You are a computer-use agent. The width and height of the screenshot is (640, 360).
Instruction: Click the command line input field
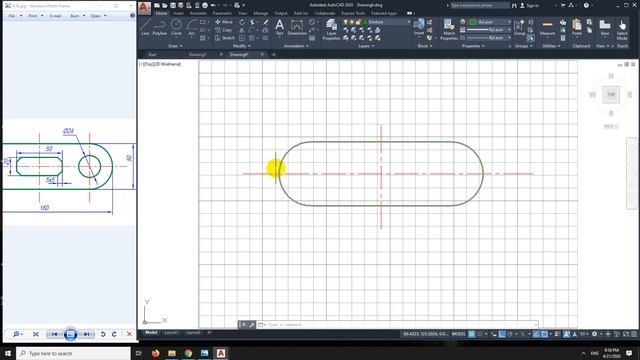400,324
